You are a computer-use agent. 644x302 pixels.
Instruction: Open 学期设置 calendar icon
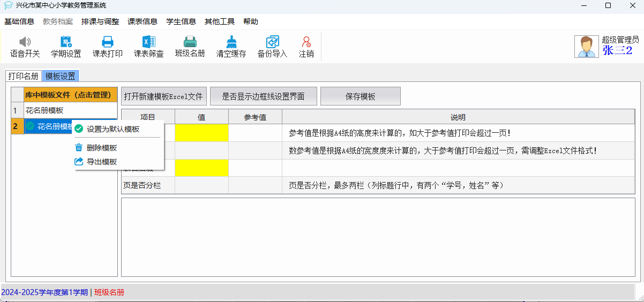pos(66,42)
